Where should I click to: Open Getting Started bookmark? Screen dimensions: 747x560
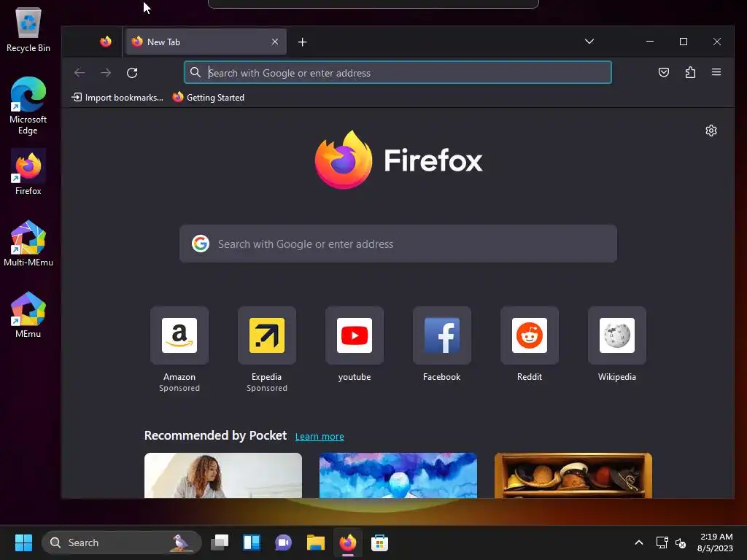tap(209, 98)
